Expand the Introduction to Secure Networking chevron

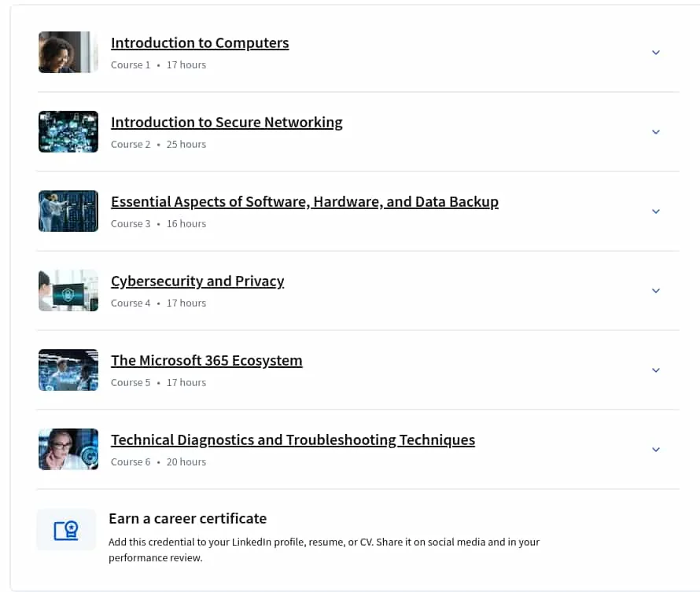[x=655, y=132]
